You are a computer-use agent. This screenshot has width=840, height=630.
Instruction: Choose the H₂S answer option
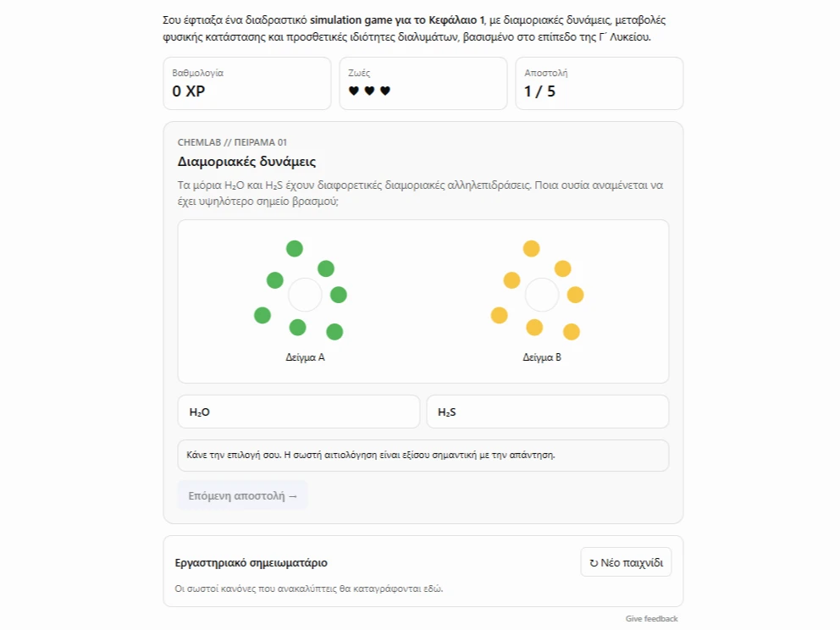pyautogui.click(x=548, y=412)
